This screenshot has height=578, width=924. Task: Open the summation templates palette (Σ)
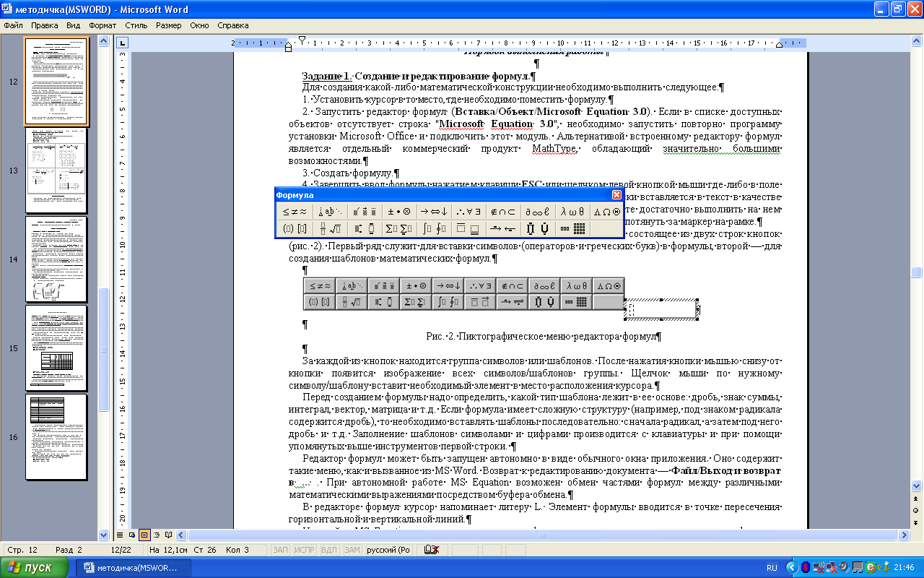click(x=399, y=228)
